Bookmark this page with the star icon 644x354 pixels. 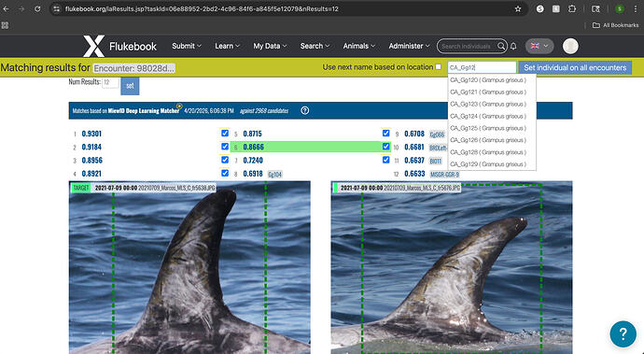tap(518, 8)
